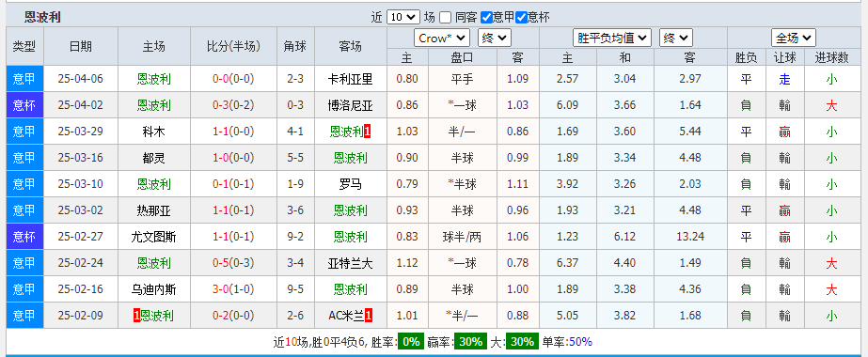This screenshot has width=868, height=357.
Task: Click the 意杯 tag on 25-02-27
Action: [x=24, y=237]
